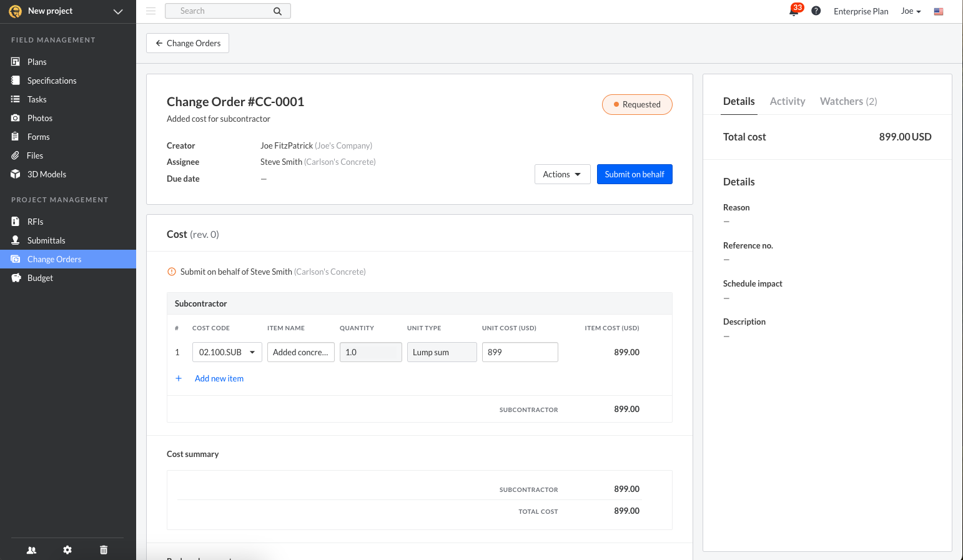This screenshot has width=963, height=560.
Task: Open the team members icon in sidebar
Action: [31, 550]
